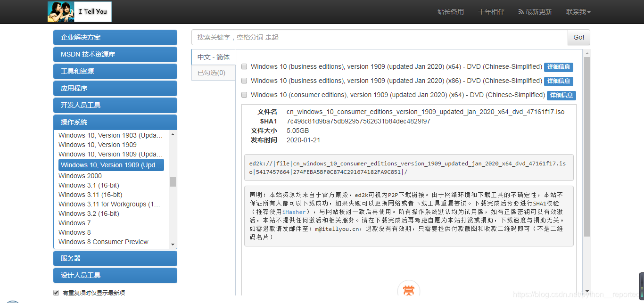Expand the 企业解决方案 section
Viewport: 644px width, 303px height.
[x=115, y=37]
